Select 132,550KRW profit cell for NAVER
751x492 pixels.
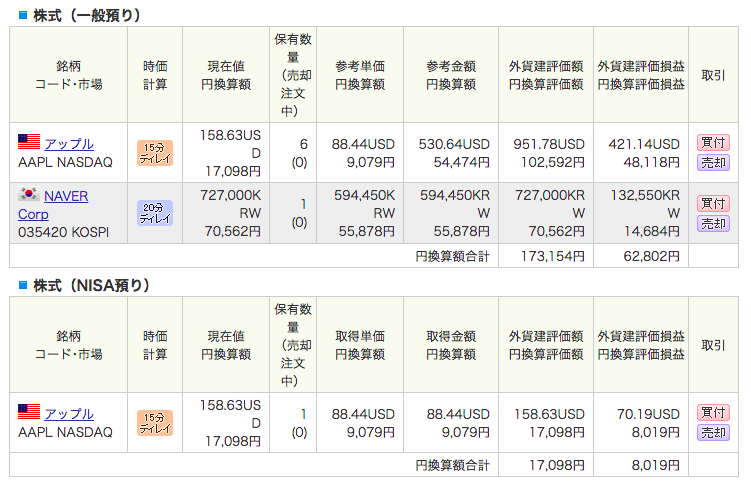[645, 204]
